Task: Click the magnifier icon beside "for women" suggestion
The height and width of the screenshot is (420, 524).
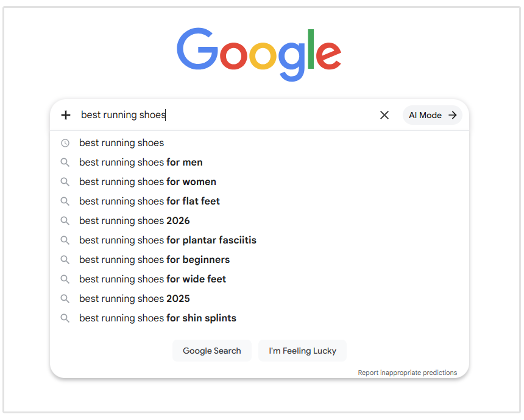Action: (x=65, y=181)
